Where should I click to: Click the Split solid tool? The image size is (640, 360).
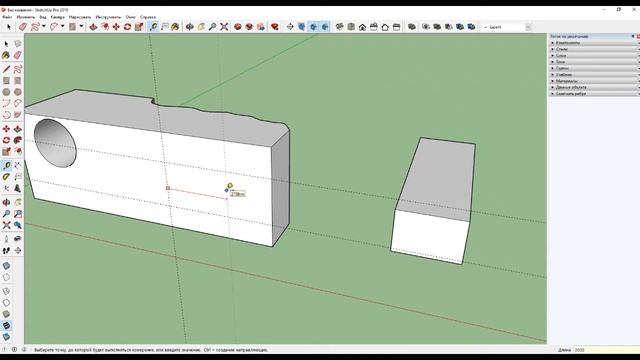click(471, 27)
